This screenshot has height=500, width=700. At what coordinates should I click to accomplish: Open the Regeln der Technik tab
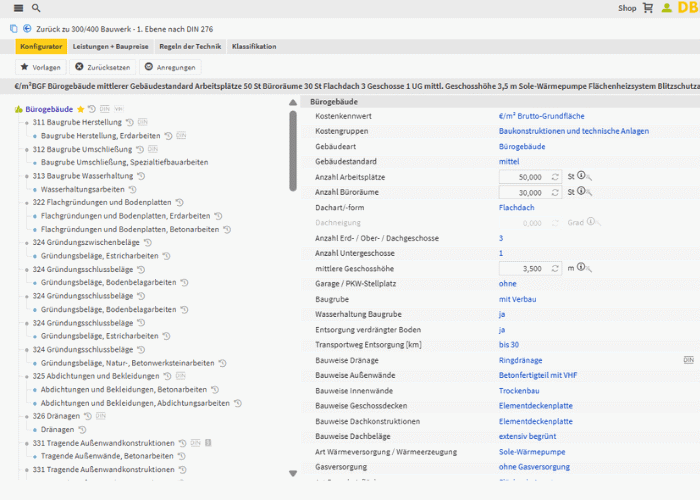click(190, 46)
